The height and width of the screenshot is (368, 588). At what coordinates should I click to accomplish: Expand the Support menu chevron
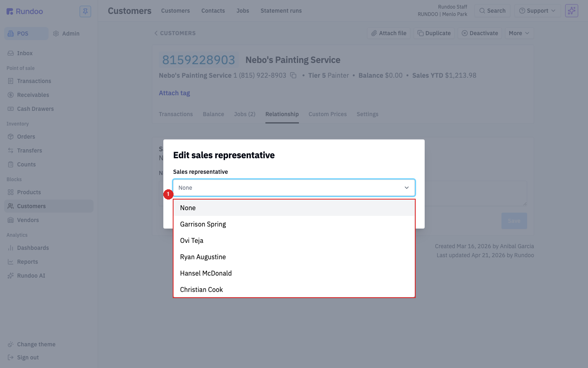553,11
